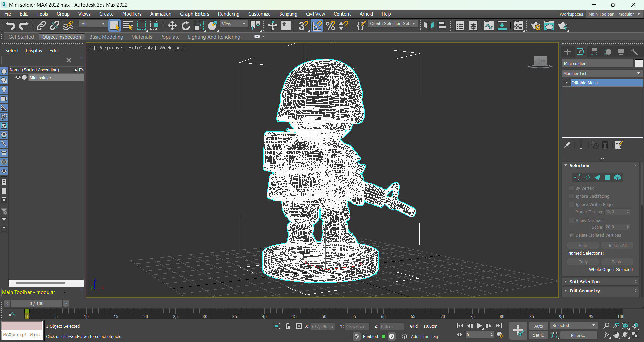Open the Selected key filter dropdown
Viewport: 644px width, 342px height.
click(x=574, y=325)
